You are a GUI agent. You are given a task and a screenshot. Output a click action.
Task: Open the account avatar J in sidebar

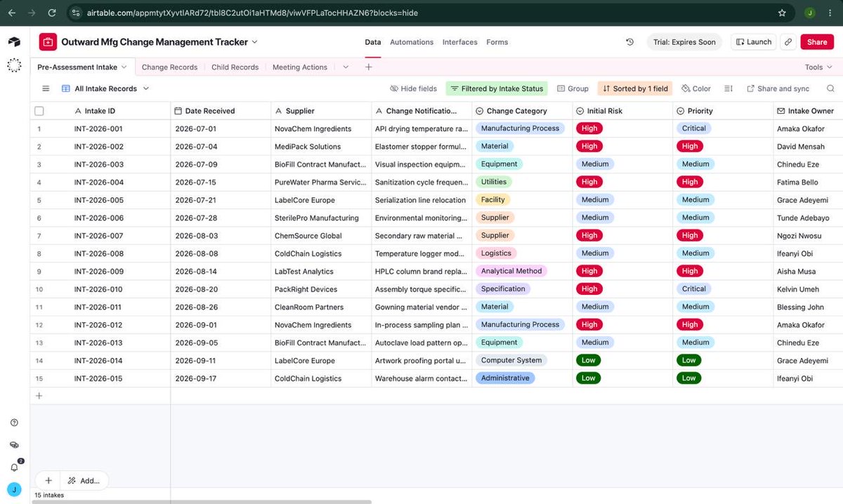click(x=14, y=489)
